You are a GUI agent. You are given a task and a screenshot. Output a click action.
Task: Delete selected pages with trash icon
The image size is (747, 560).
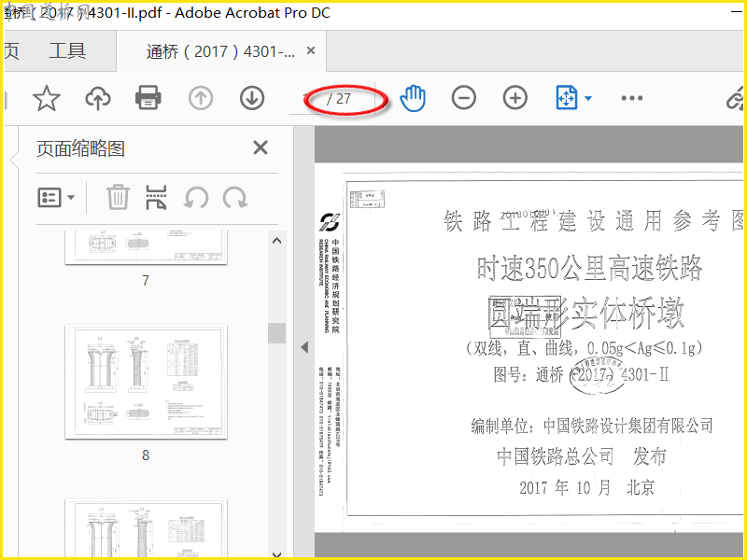pos(118,197)
